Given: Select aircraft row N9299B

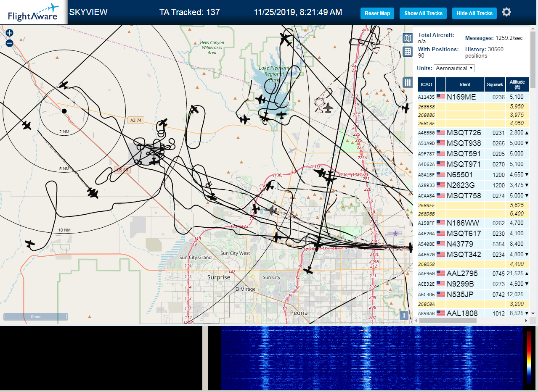Looking at the screenshot, I should (x=473, y=284).
